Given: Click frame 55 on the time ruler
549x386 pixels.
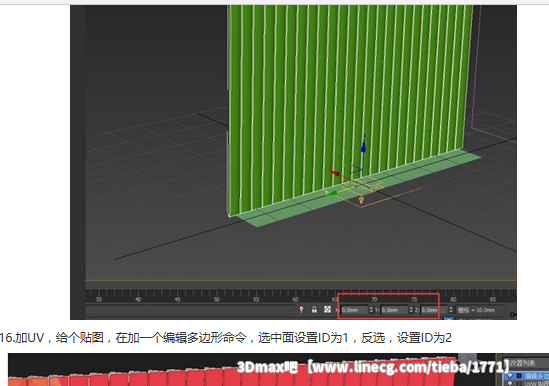Looking at the screenshot, I should coord(256,299).
